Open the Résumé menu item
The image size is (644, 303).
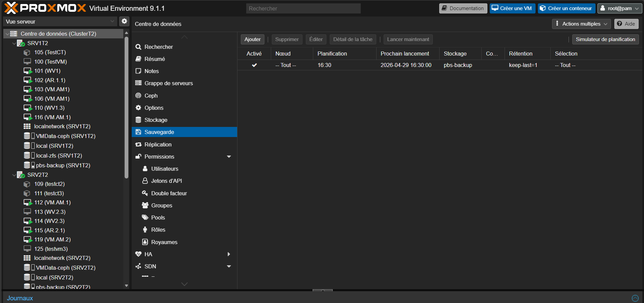[x=184, y=59]
